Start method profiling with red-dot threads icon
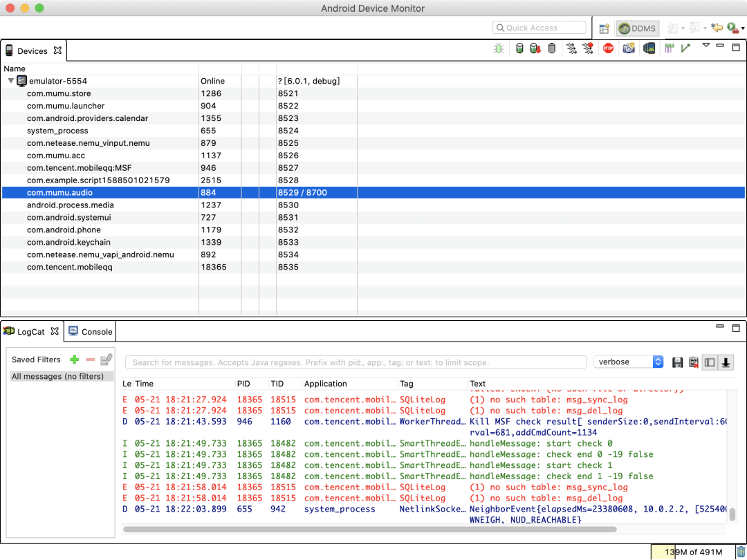The image size is (747, 560). (x=589, y=48)
